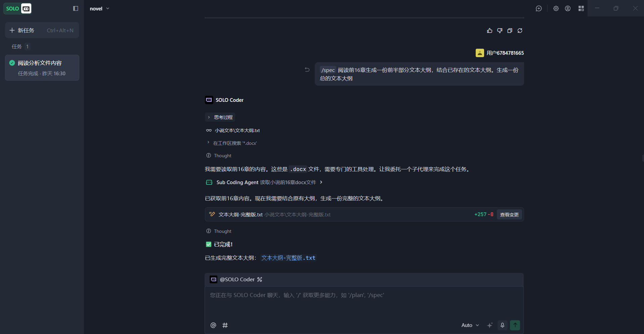
Task: Click the undo arrow beside the user message
Action: coord(307,70)
